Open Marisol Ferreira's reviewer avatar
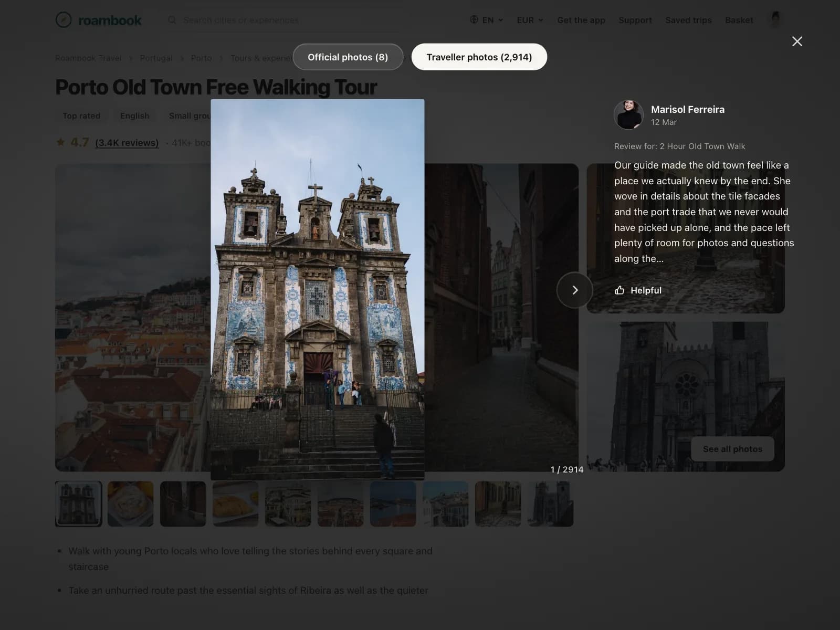 click(628, 114)
